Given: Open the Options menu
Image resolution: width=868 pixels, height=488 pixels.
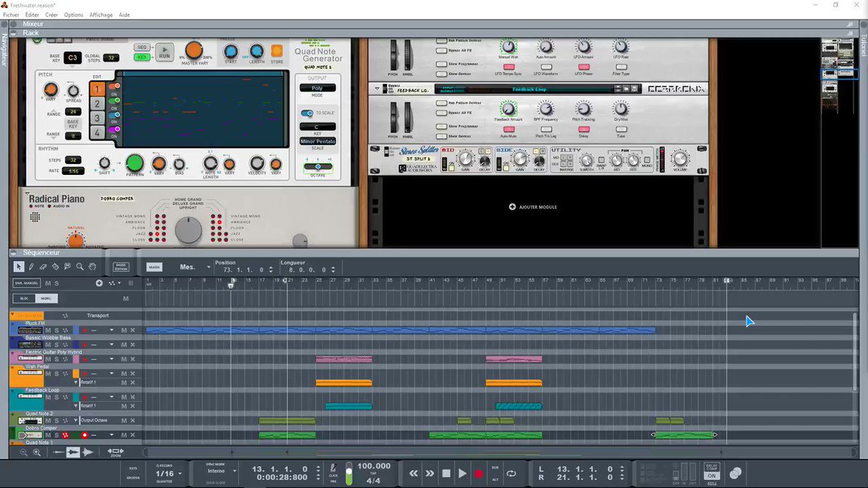Looking at the screenshot, I should point(74,14).
